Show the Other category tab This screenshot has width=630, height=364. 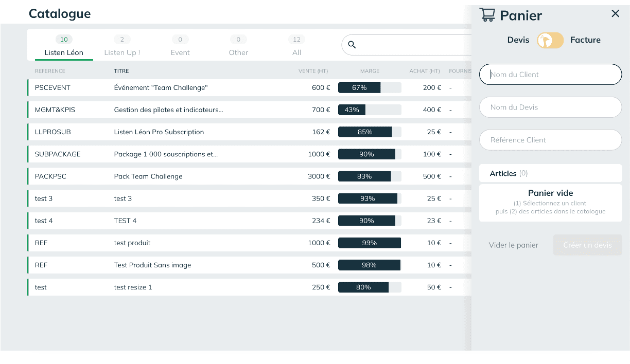238,46
